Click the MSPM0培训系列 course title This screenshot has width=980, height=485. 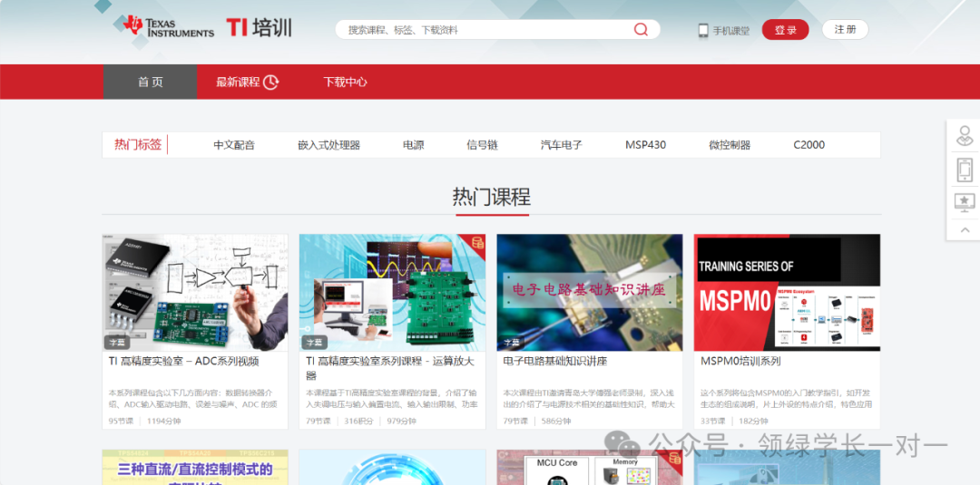[x=740, y=361]
